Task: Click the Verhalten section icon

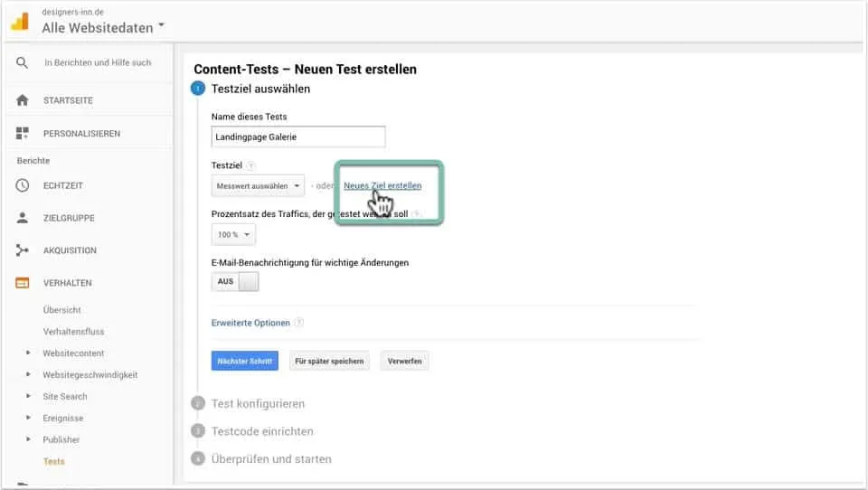Action: point(23,283)
